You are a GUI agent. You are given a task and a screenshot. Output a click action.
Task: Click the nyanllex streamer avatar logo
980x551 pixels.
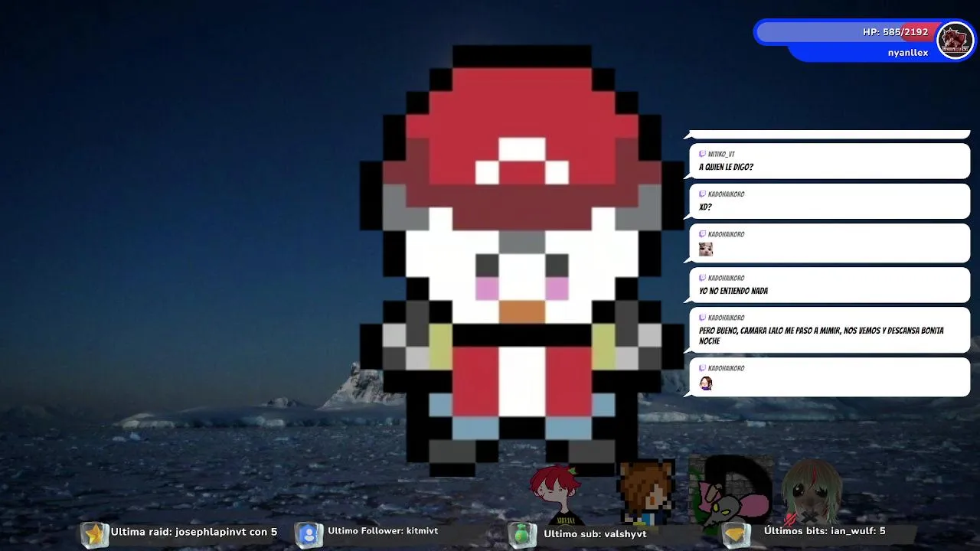point(955,40)
